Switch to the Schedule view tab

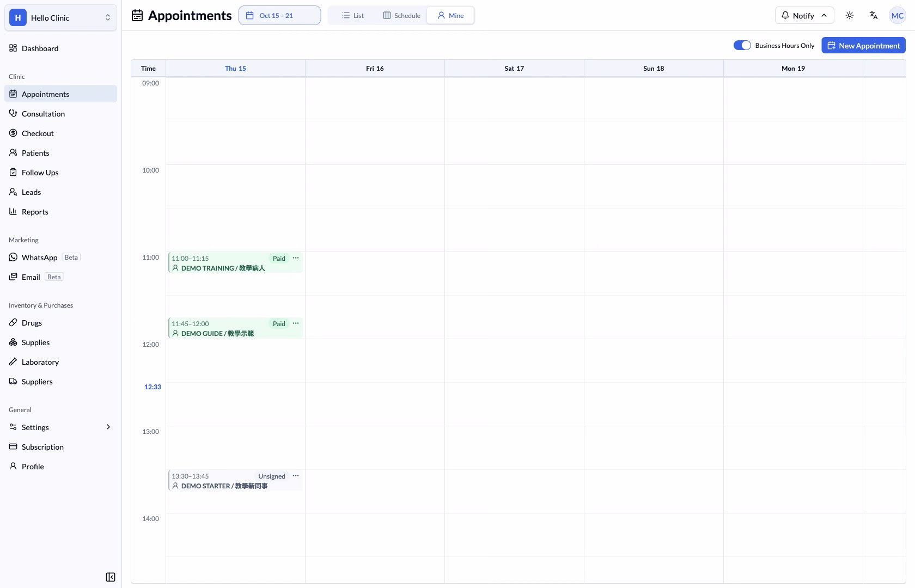pos(401,15)
